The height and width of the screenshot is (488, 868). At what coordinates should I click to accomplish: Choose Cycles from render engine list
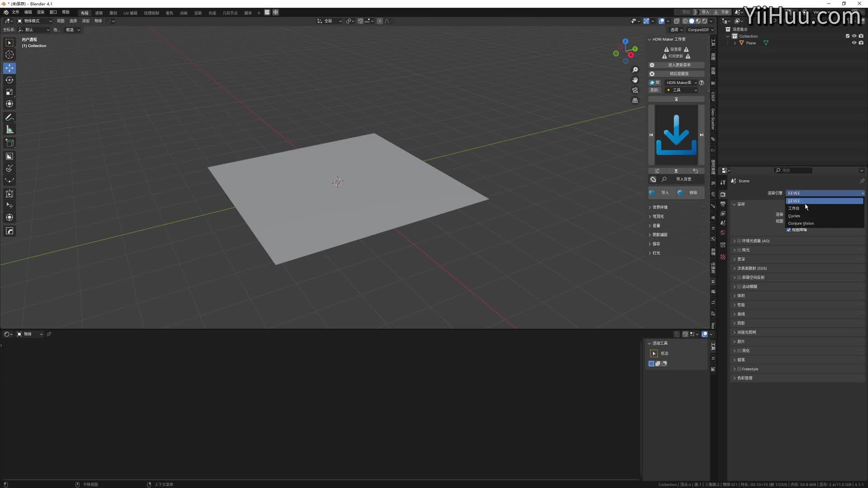[x=794, y=216]
